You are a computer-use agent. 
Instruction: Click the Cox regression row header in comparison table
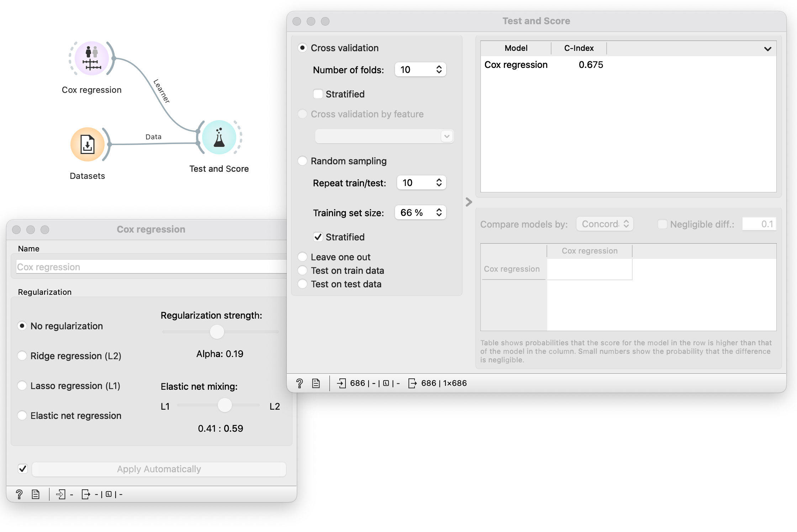click(512, 269)
